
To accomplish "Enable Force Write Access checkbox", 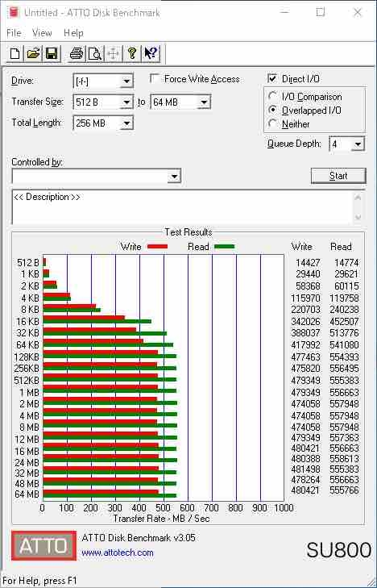I will [154, 78].
